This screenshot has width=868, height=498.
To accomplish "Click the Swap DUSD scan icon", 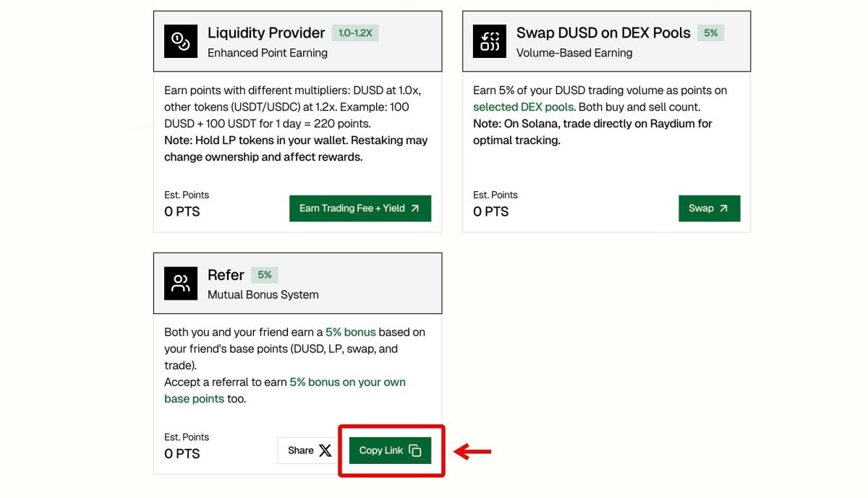I will click(x=490, y=41).
